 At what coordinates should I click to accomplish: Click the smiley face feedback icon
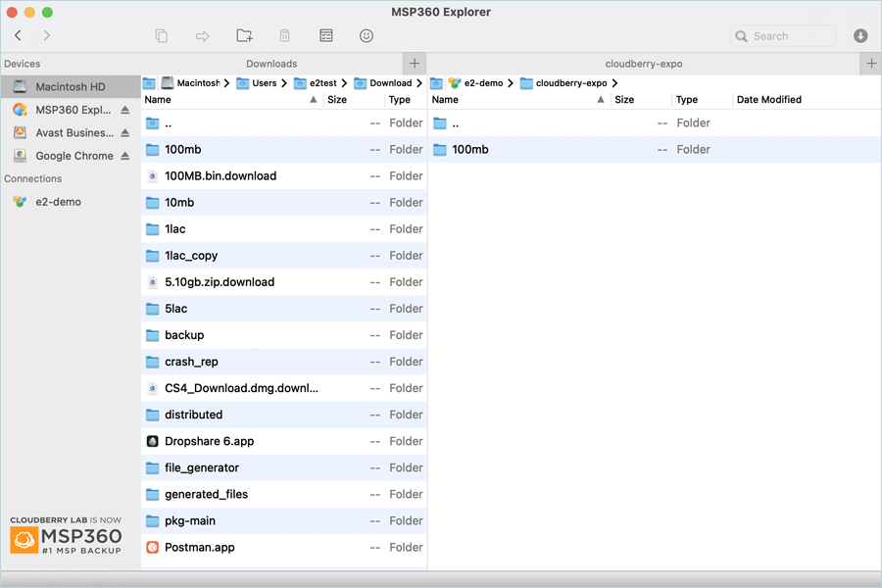[x=367, y=36]
